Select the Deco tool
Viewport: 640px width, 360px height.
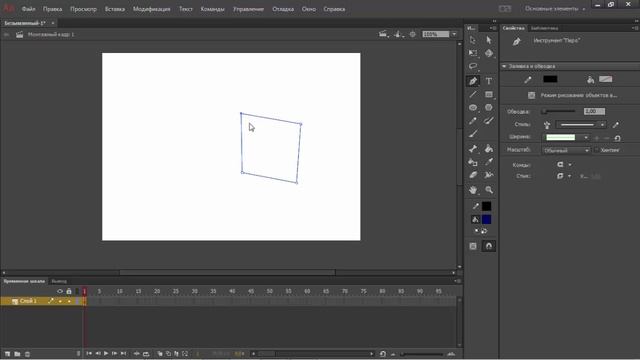(473, 134)
